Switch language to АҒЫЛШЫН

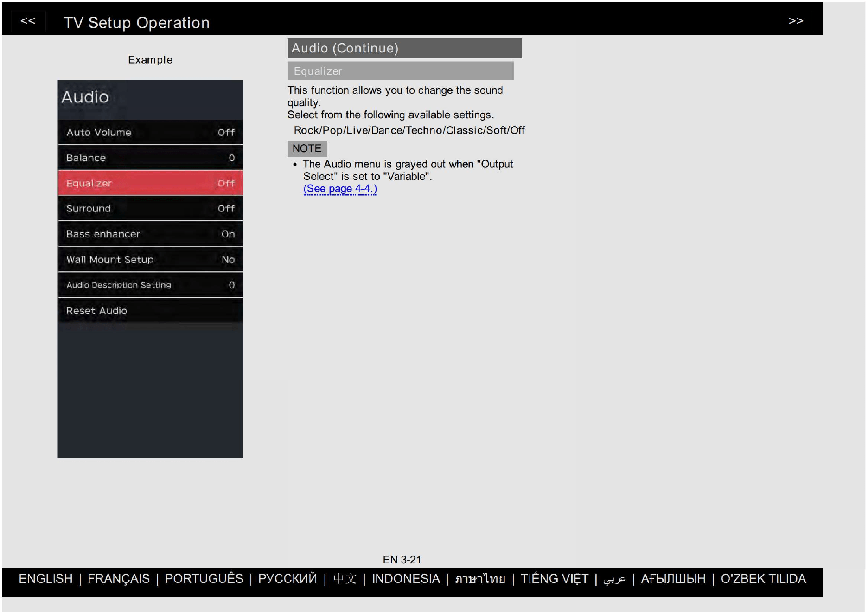coord(673,578)
